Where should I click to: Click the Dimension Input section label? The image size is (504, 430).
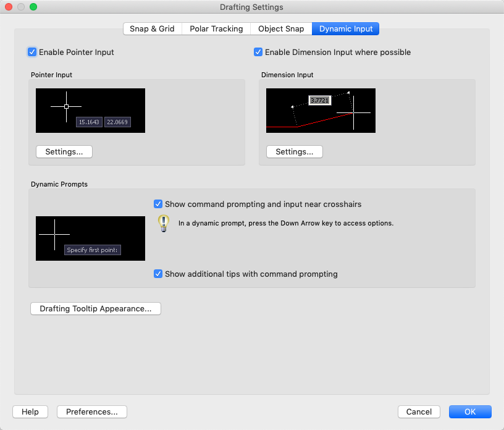(287, 75)
